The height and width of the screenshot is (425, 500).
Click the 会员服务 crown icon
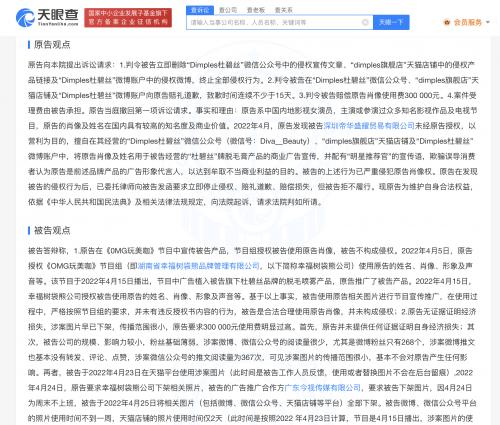tap(447, 22)
